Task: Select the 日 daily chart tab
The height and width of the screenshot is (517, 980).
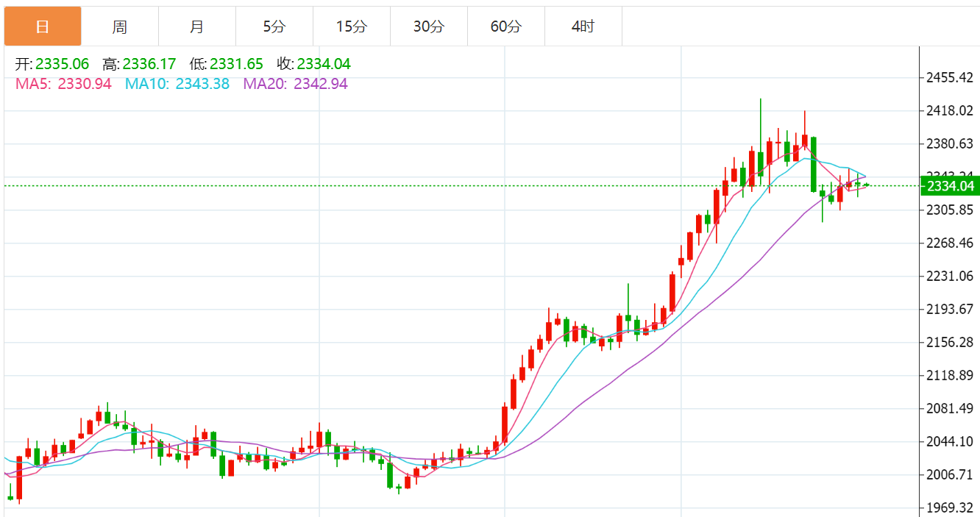Action: click(x=43, y=26)
